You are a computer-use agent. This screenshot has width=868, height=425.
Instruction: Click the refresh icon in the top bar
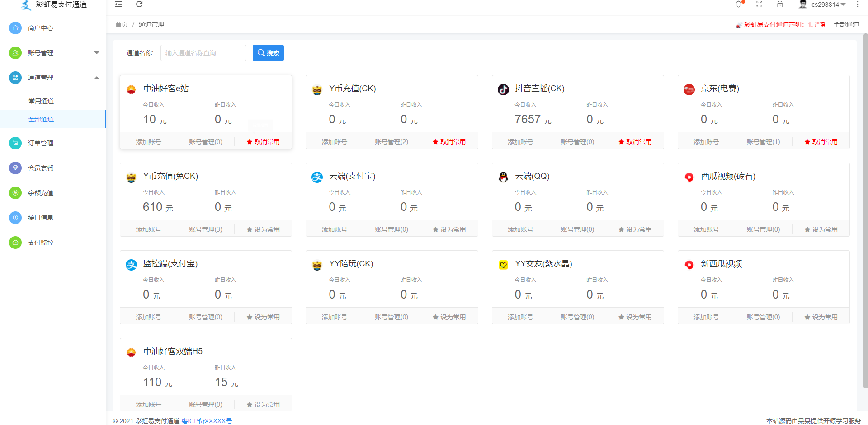[x=139, y=5]
